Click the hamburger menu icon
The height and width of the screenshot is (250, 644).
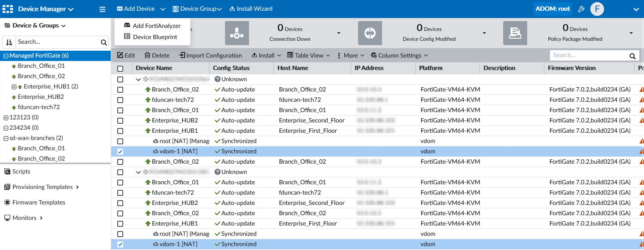[x=102, y=9]
